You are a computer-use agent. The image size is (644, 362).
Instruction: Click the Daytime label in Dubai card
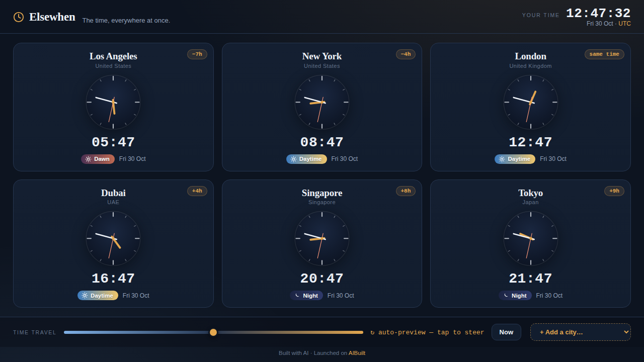pos(102,296)
